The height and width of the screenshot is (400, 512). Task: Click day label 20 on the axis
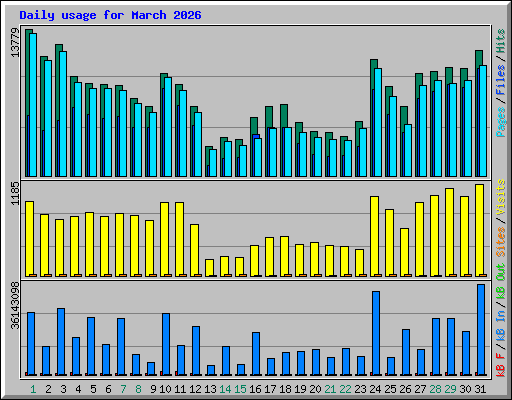point(315,389)
